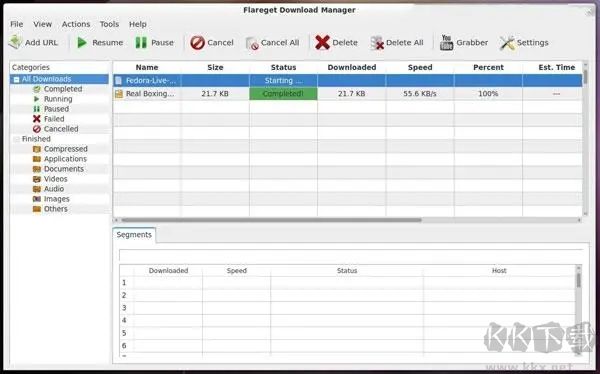Click the Documents folder icon

(37, 169)
